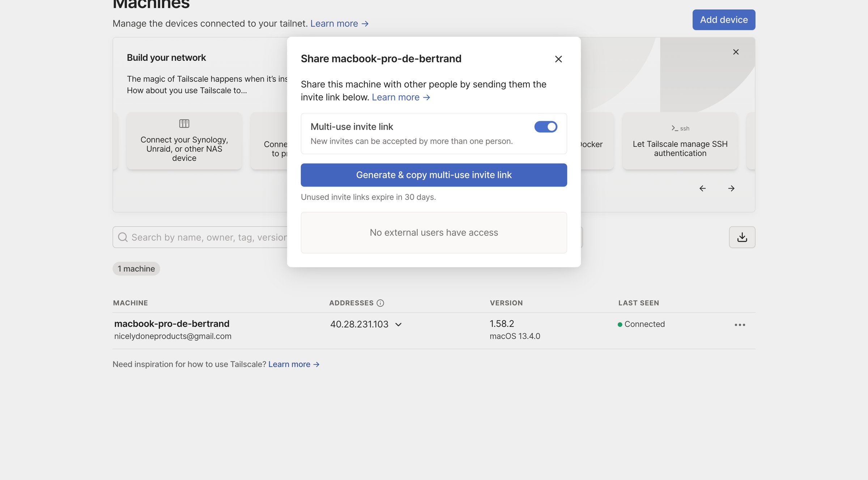Close the Share macbook-pro-de-bertrand dialog
The width and height of the screenshot is (868, 480).
click(558, 59)
